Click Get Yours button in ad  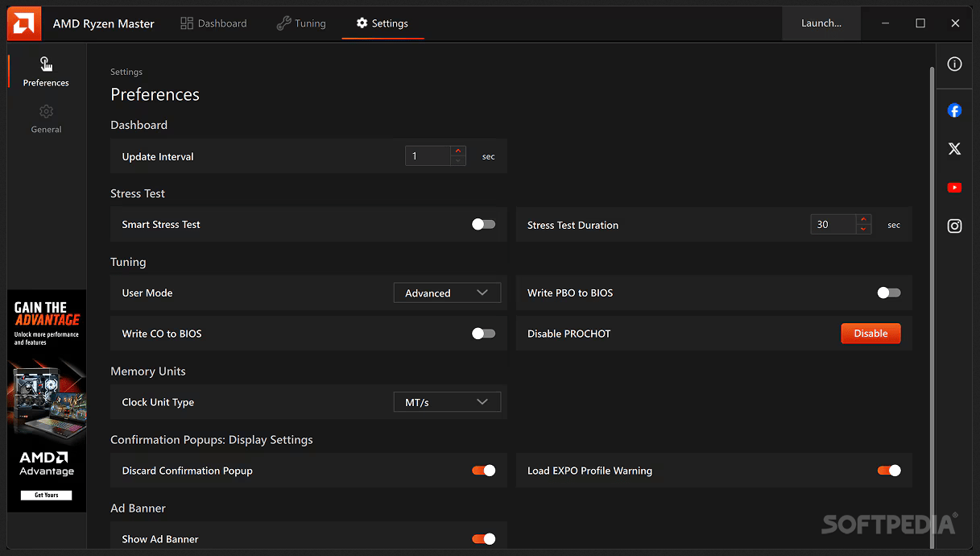[47, 495]
